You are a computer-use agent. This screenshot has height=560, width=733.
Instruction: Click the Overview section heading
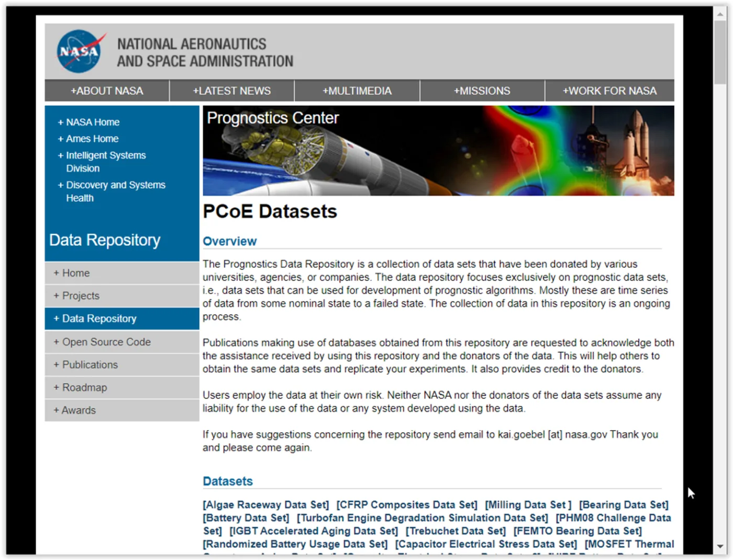pyautogui.click(x=230, y=241)
